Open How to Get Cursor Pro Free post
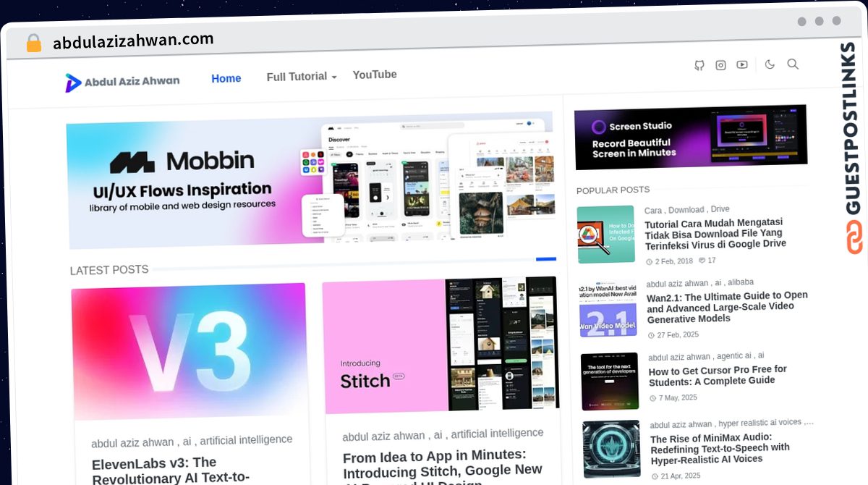Viewport: 868px width, 485px height. tap(718, 375)
